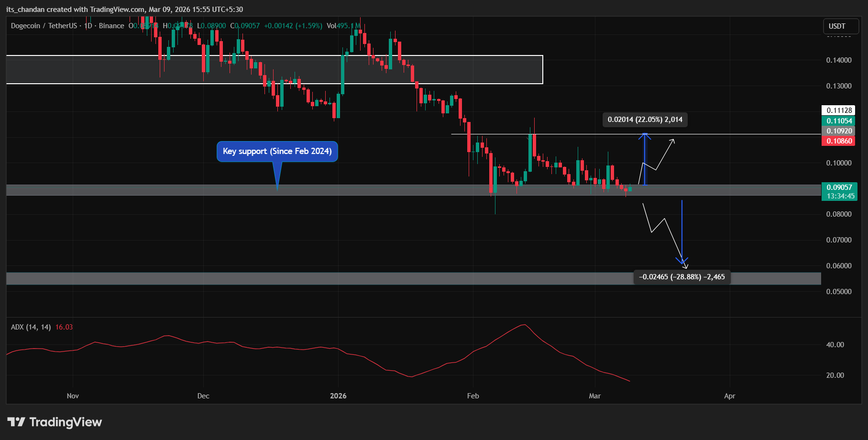Open exchange options by clicking Binance
The height and width of the screenshot is (440, 868).
coord(111,26)
